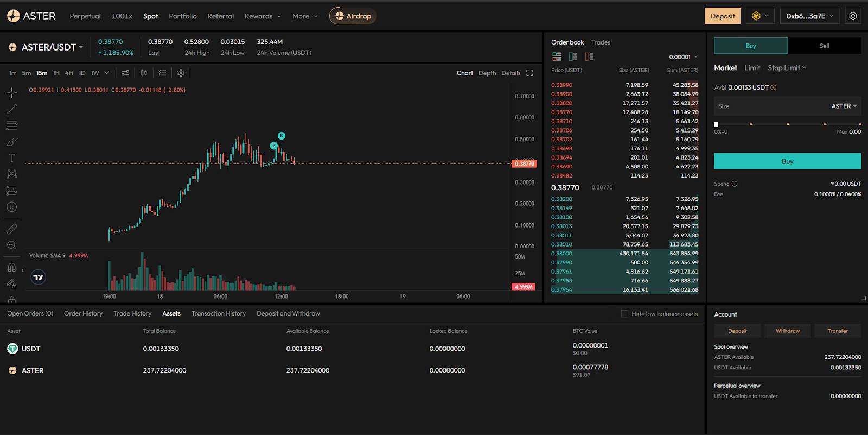The height and width of the screenshot is (435, 868).
Task: Click the add funds icon beside Avbl
Action: [774, 87]
